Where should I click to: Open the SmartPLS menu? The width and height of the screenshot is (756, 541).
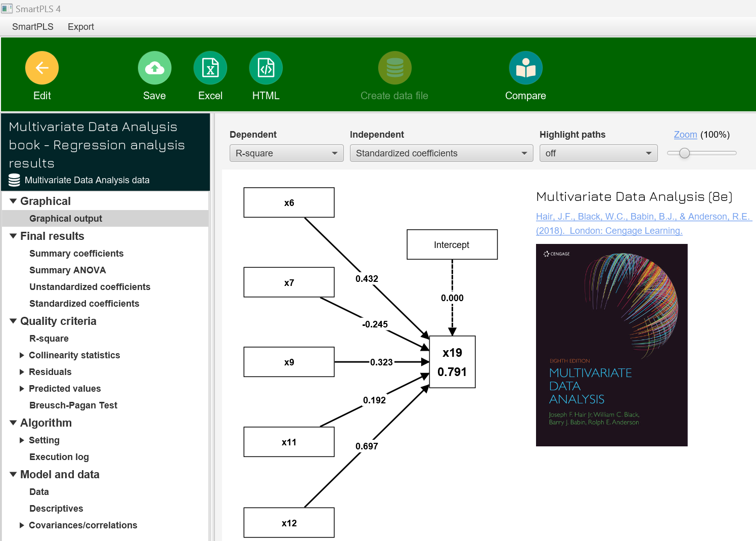click(x=33, y=27)
